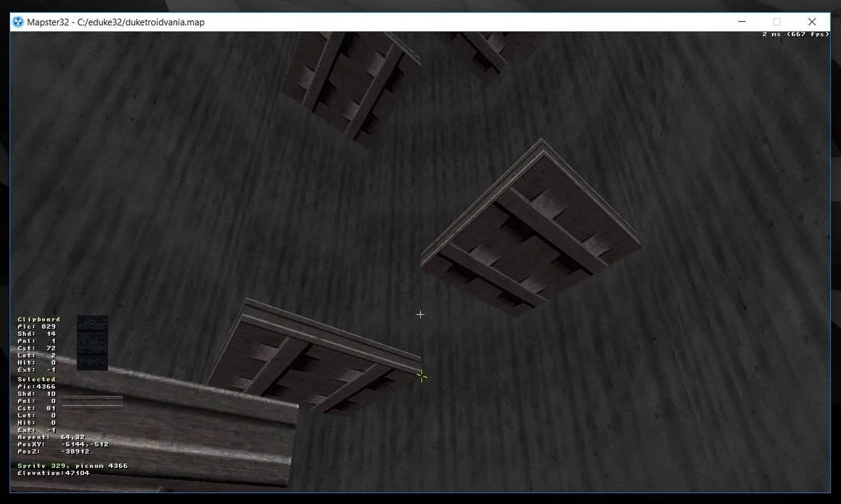The image size is (841, 504).
Task: Click the clipboard 'Pic: 829' value
Action: 37,327
